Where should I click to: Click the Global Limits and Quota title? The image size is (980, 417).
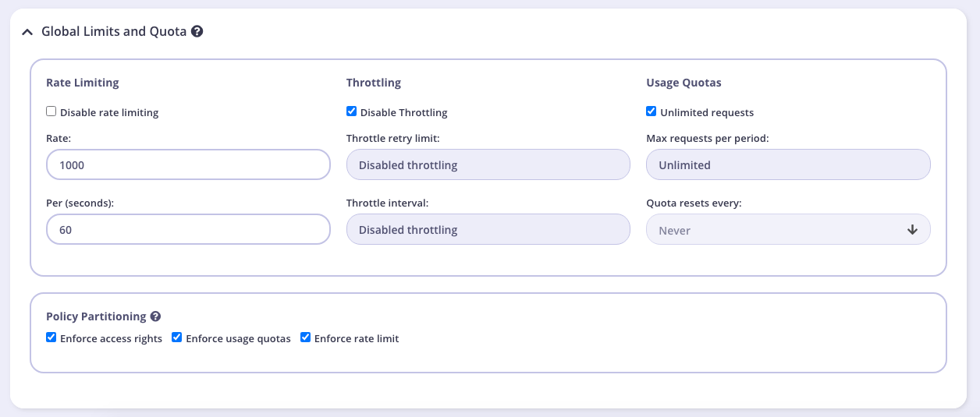[x=114, y=32]
